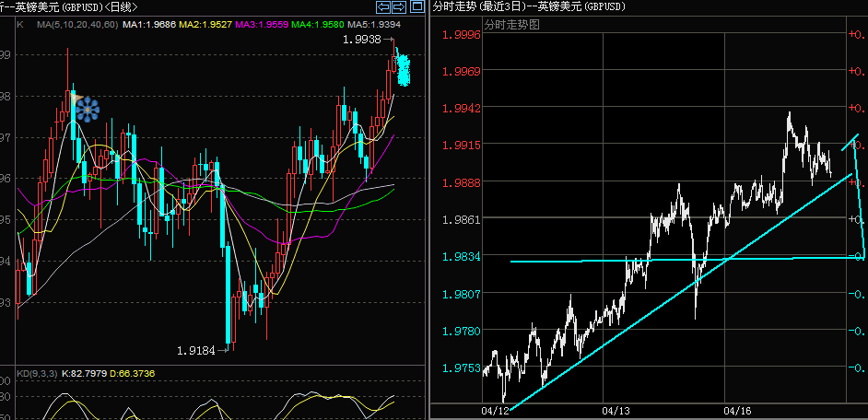Click the 1.9938 high price label

click(361, 40)
